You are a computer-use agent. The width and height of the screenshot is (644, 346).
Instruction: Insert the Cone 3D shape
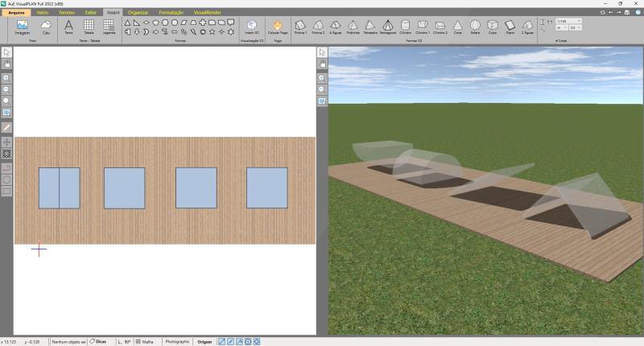[457, 27]
